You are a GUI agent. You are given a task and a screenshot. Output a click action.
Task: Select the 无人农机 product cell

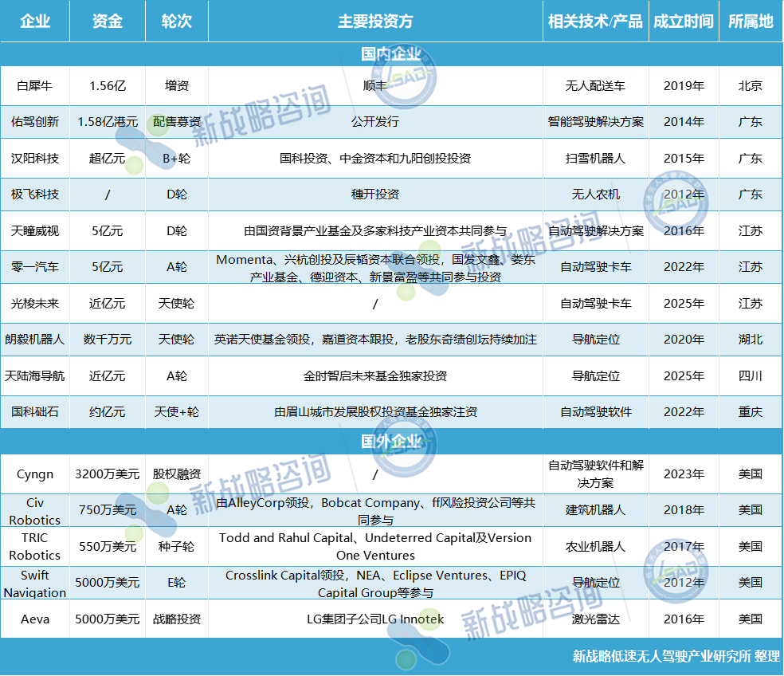(x=595, y=195)
